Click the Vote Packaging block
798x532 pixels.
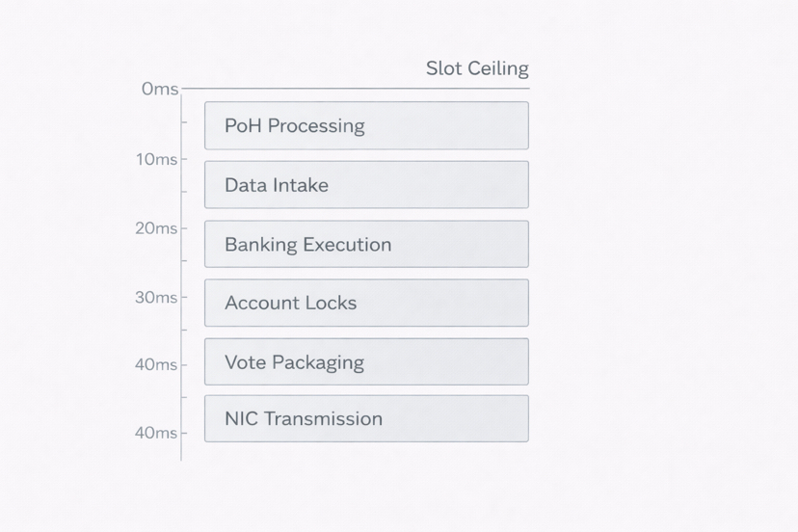[366, 362]
